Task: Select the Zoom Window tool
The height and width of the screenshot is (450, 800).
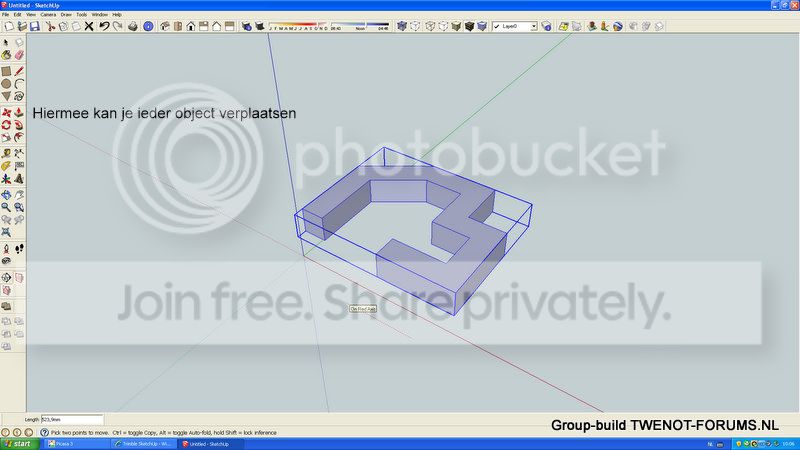Action: click(19, 207)
